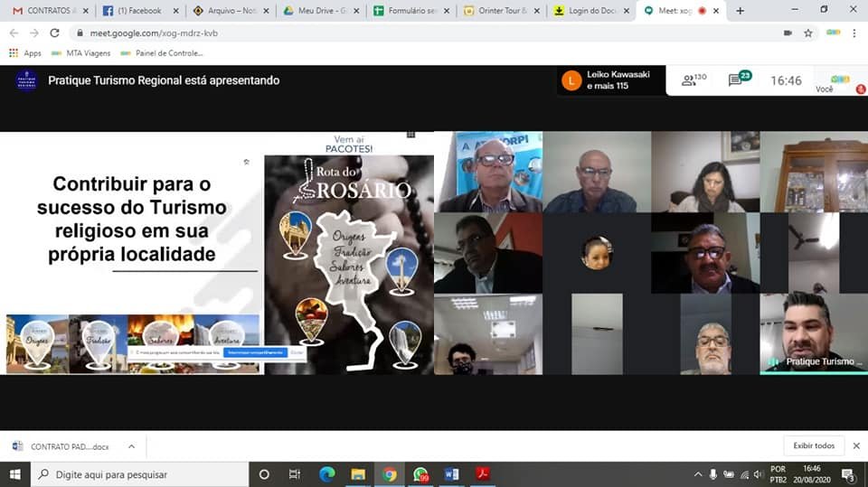Screen dimensions: 868x487
Task: Open File Explorer from the taskbar
Action: (358, 474)
